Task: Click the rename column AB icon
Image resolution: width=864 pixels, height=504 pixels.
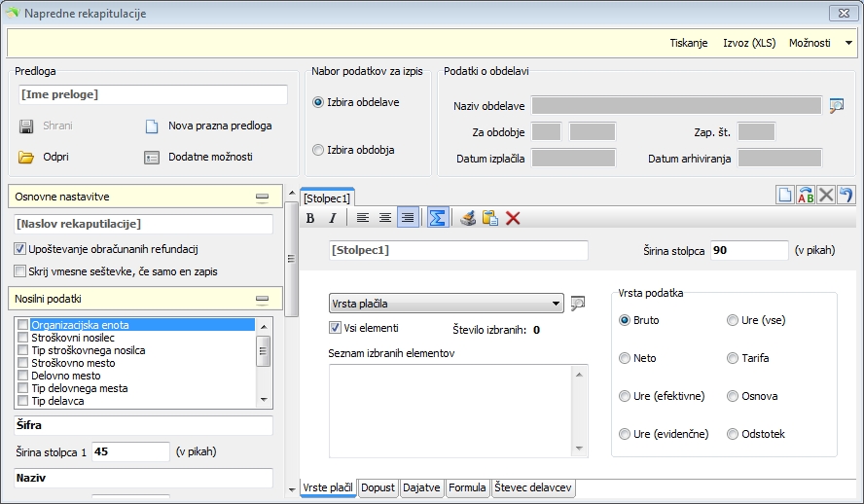Action: [x=806, y=195]
